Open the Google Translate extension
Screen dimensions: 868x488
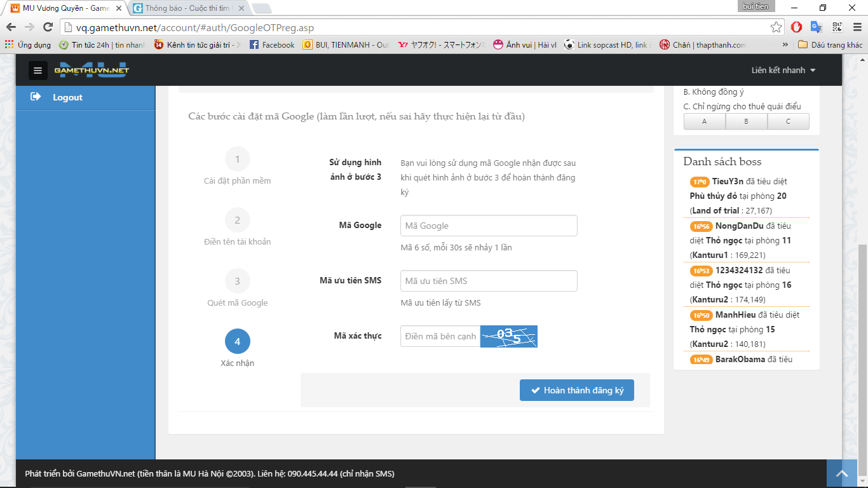(817, 27)
